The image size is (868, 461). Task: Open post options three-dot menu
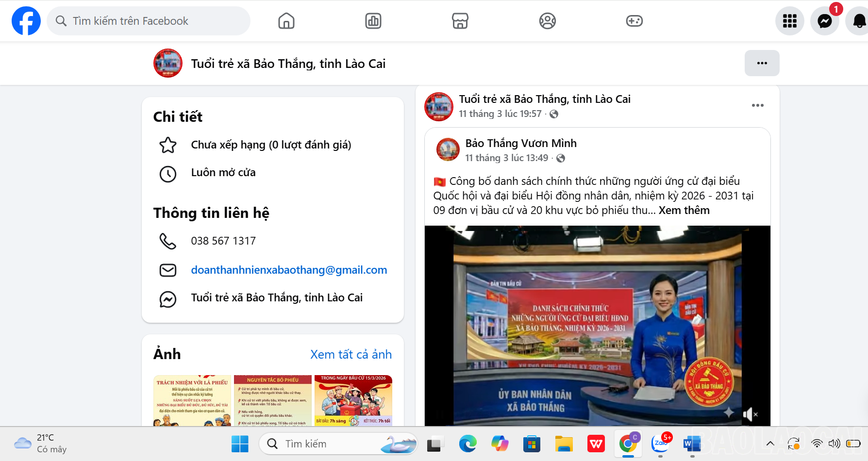(x=757, y=105)
